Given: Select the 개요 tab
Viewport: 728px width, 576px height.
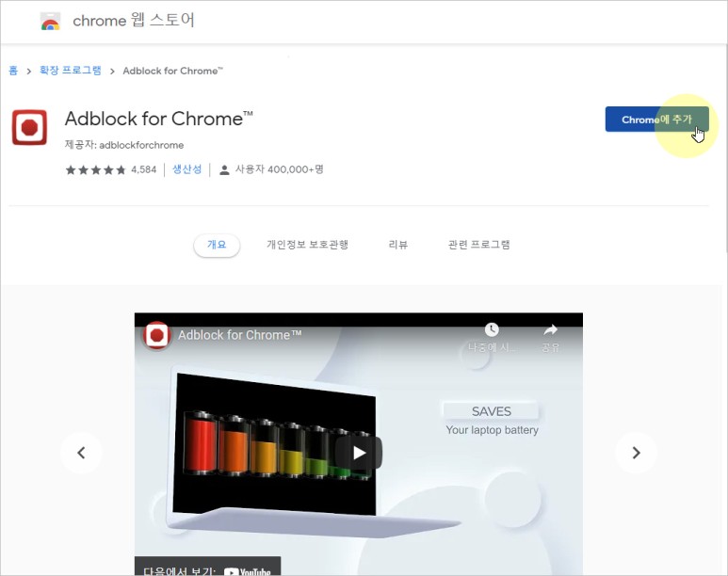Looking at the screenshot, I should click(217, 245).
